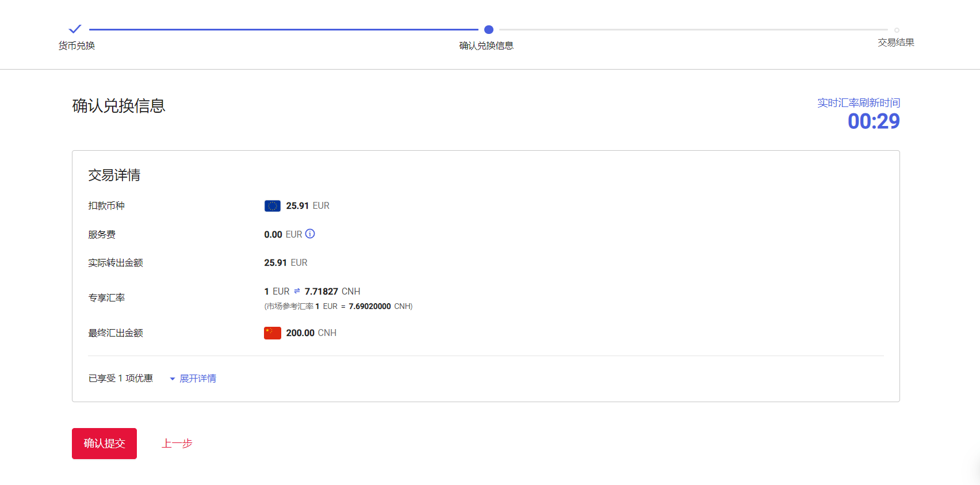Click the small triangle before 展开详情

coord(172,379)
